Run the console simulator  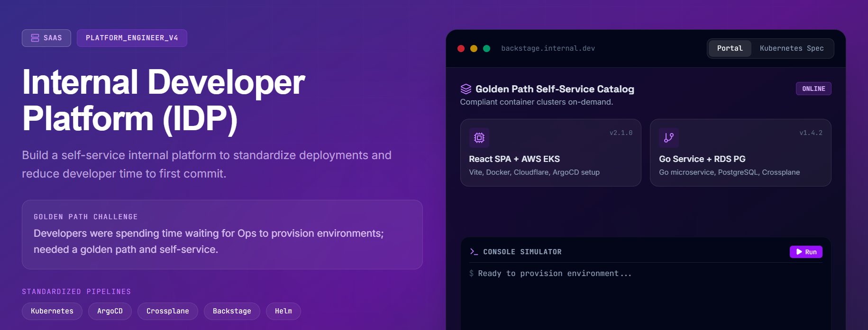coord(806,252)
